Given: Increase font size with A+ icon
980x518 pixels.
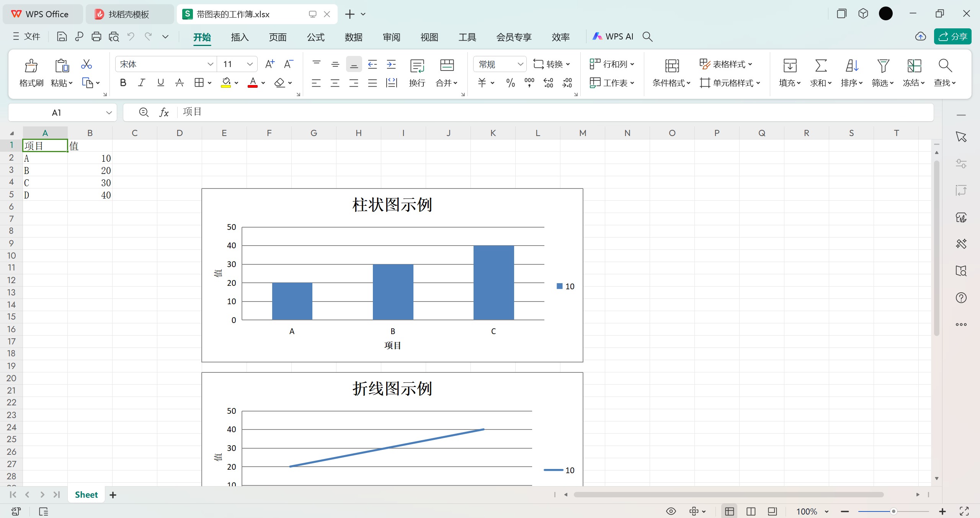Looking at the screenshot, I should (270, 64).
